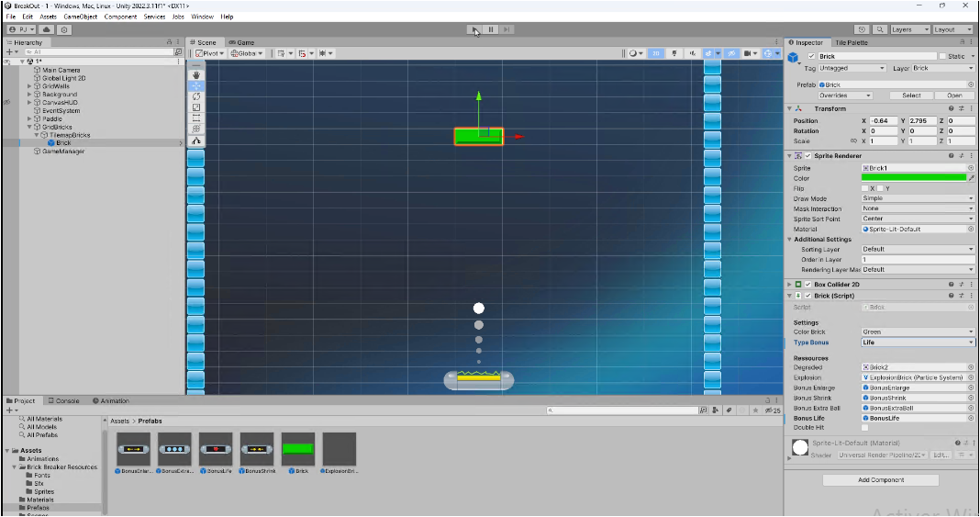Click the Pause button
This screenshot has height=517, width=980.
(491, 29)
